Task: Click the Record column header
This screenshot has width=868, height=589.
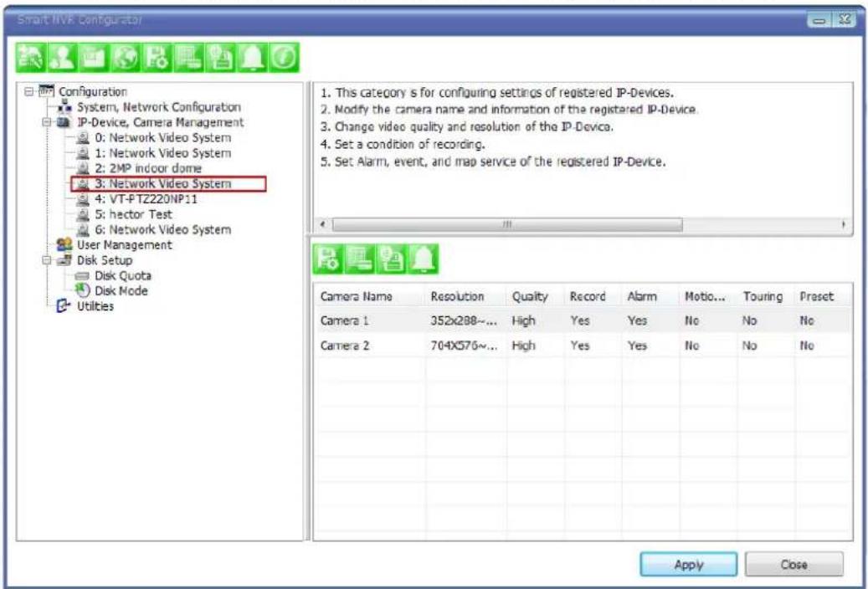Action: [593, 297]
